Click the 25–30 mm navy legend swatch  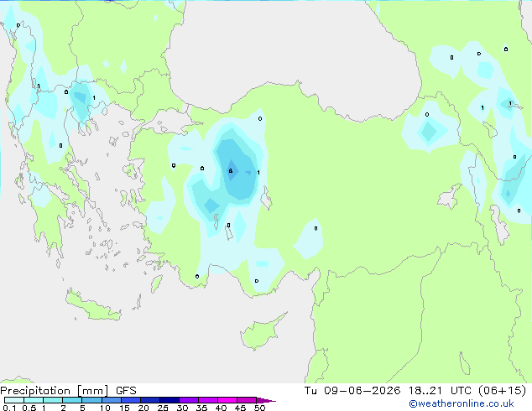point(170,400)
